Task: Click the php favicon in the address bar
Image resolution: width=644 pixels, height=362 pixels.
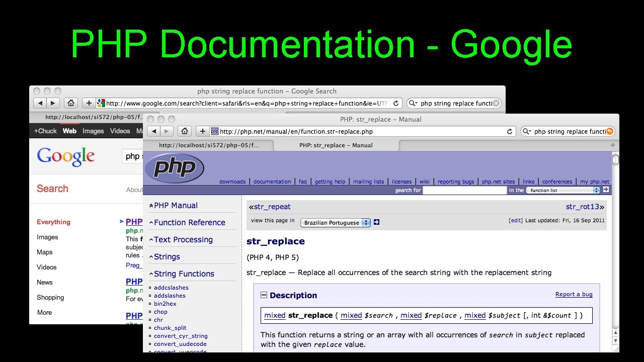Action: point(214,132)
